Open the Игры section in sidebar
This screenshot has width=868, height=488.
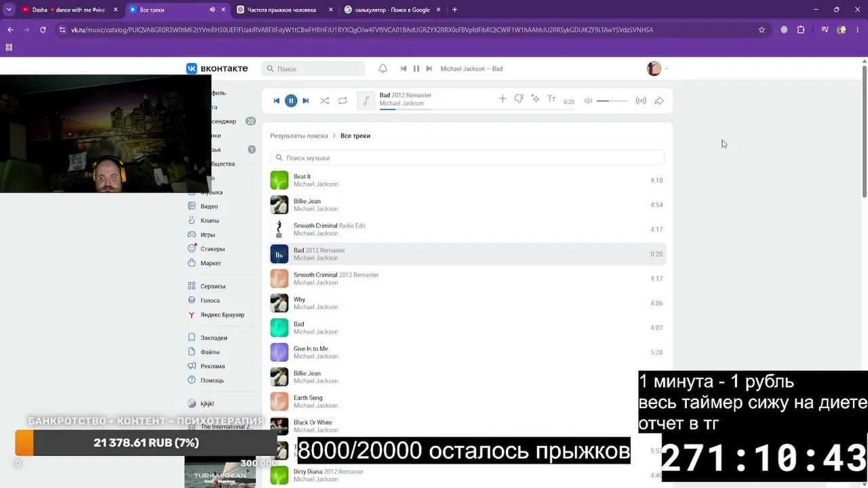click(x=208, y=235)
